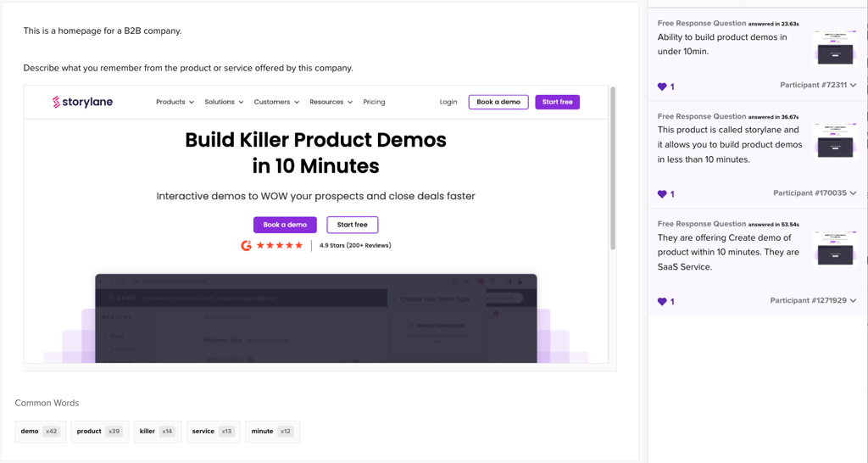Go to the Pricing page
The image size is (868, 463).
pos(374,102)
